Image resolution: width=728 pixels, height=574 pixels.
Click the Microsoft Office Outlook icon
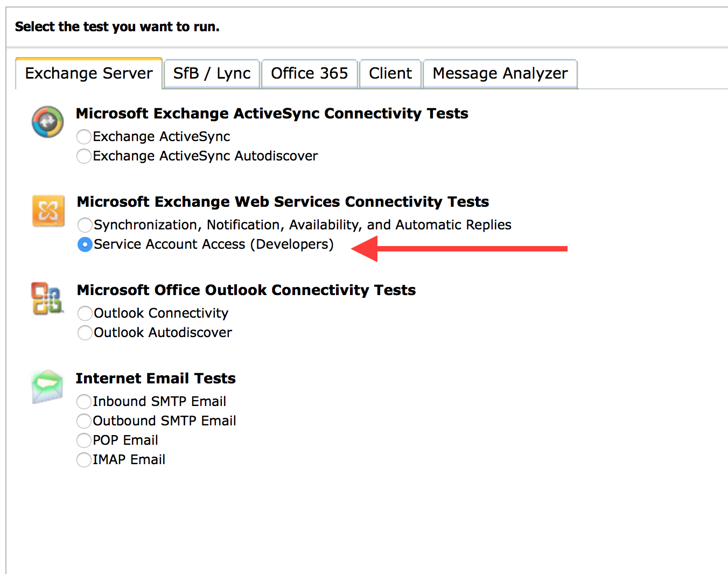(46, 298)
